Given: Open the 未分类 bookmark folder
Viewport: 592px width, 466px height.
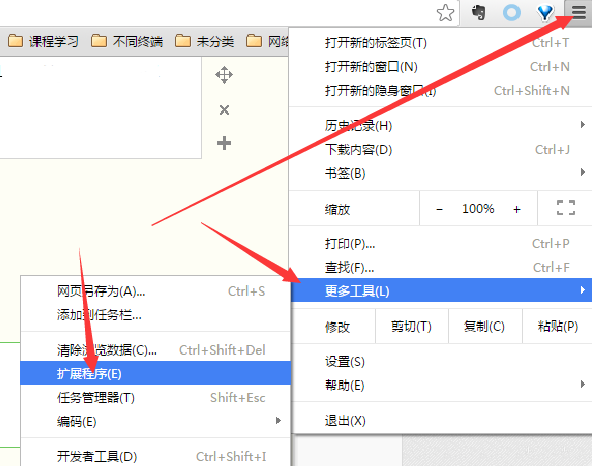Looking at the screenshot, I should click(x=205, y=41).
